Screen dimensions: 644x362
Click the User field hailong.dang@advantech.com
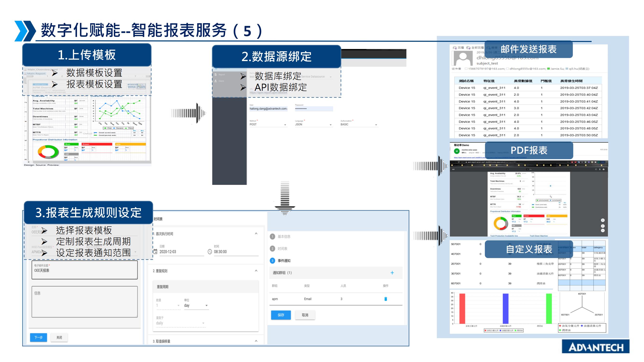269,108
